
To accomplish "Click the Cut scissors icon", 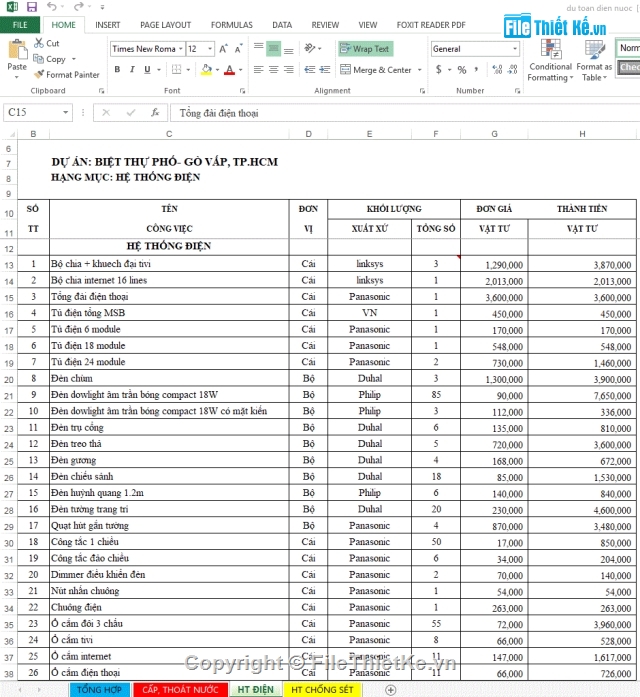I will point(39,43).
